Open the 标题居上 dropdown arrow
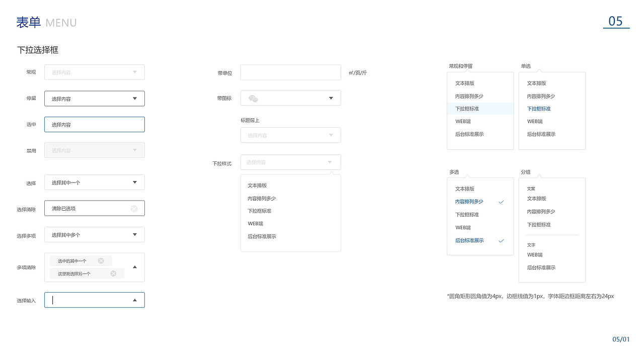Screen dimensions: 644x362 click(x=331, y=135)
